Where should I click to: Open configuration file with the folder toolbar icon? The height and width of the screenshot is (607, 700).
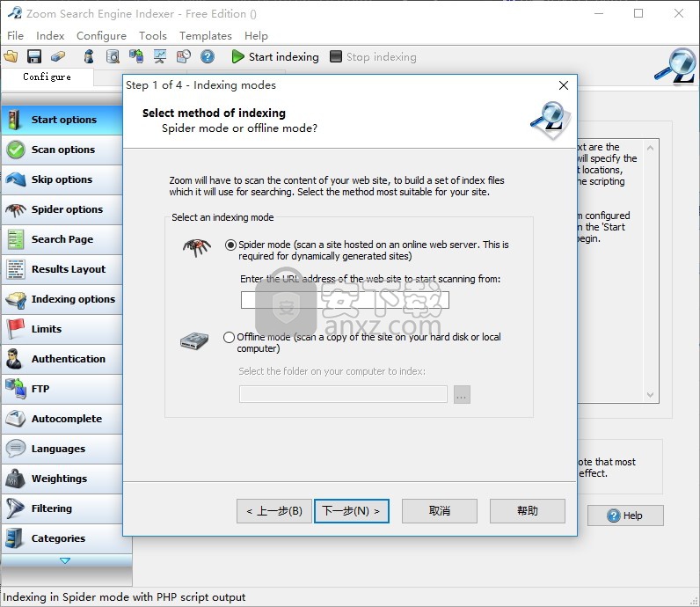coord(11,56)
